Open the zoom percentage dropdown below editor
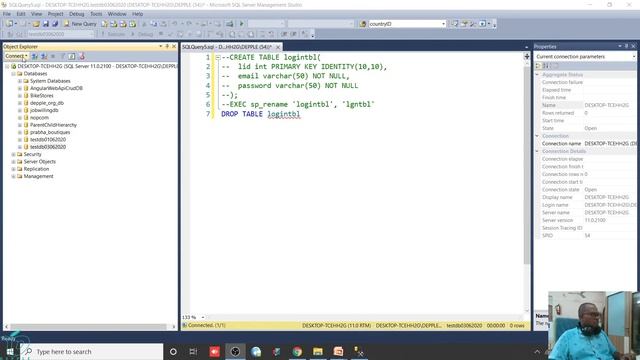This screenshot has height=360, width=640. click(x=203, y=317)
